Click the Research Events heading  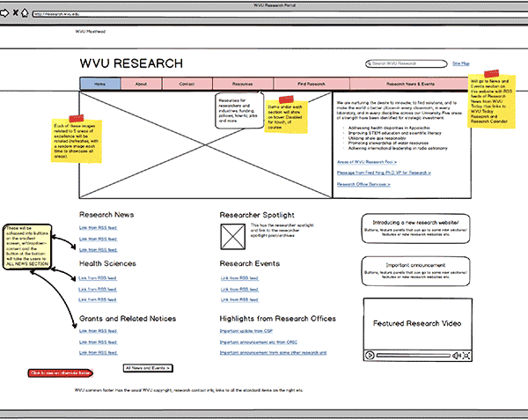(x=250, y=263)
